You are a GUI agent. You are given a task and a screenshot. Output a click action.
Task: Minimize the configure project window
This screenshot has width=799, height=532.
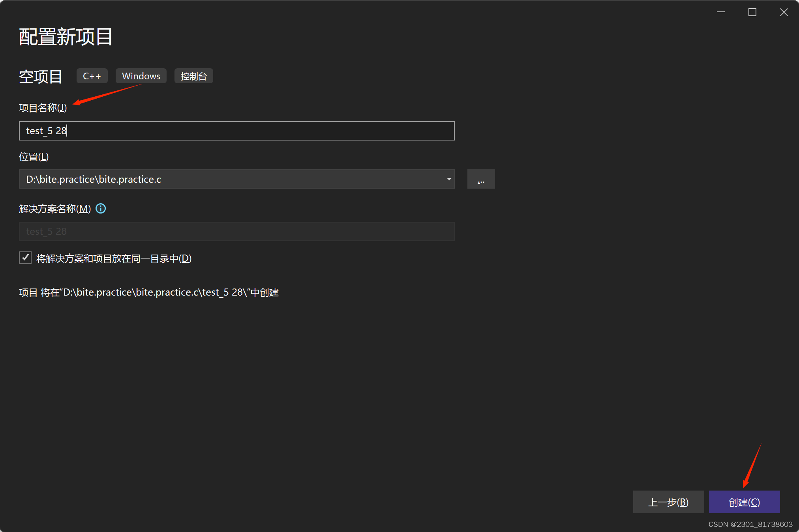(721, 12)
